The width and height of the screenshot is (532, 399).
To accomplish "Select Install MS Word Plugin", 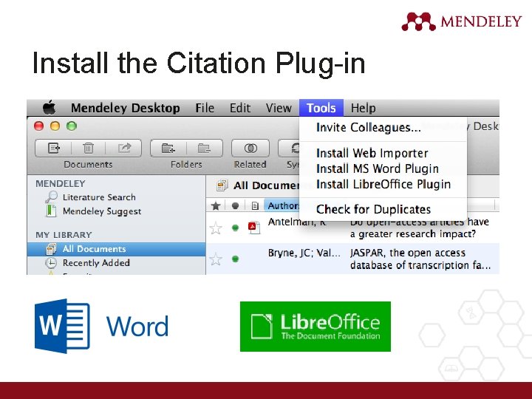I will click(x=378, y=168).
